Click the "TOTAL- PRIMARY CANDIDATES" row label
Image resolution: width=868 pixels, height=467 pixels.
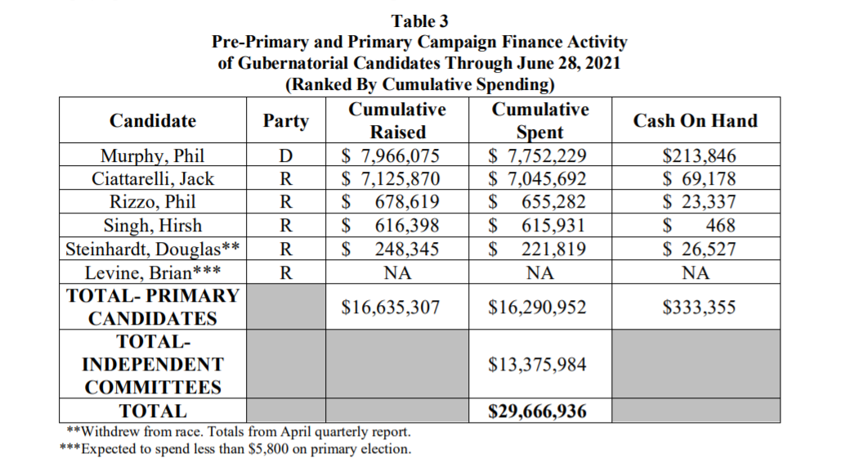[153, 308]
